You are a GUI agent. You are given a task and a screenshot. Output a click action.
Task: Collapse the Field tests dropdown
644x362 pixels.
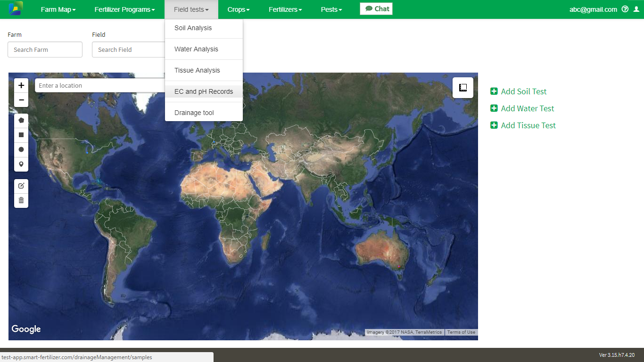[191, 9]
